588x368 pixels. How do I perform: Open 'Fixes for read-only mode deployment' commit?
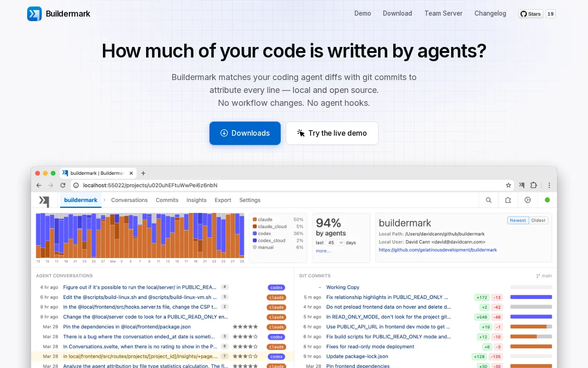click(370, 346)
